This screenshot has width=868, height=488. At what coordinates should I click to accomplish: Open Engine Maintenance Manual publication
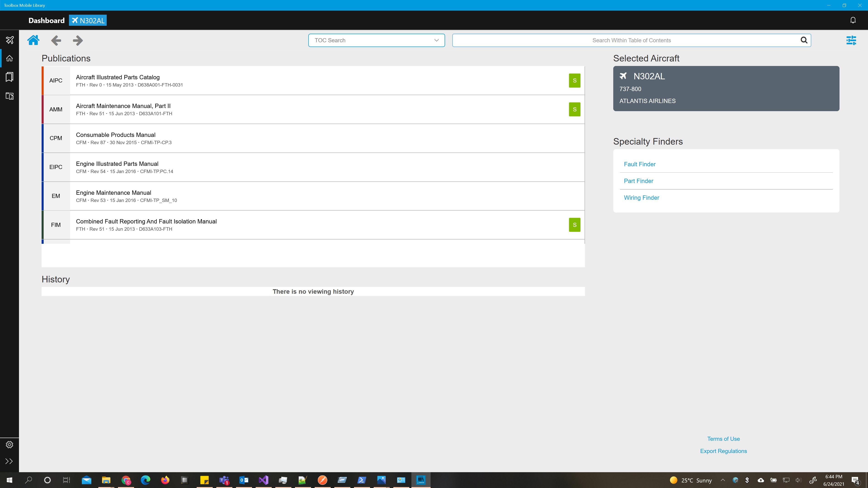(113, 193)
